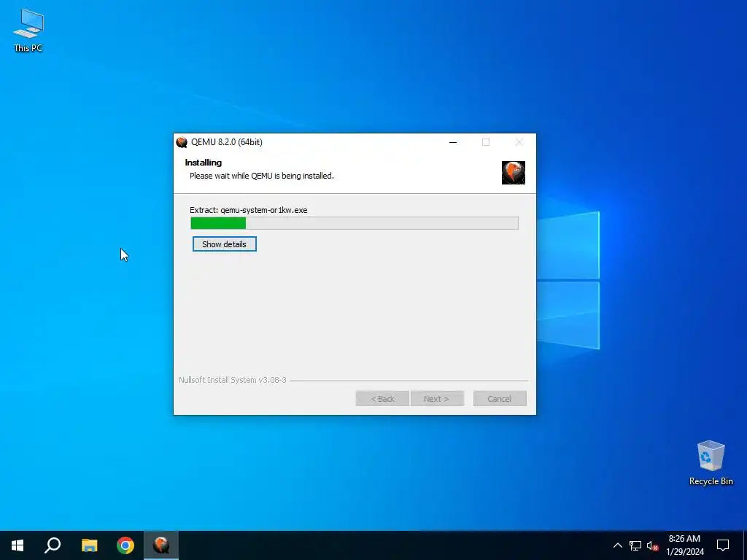747x560 pixels.
Task: Minimize the QEMU installer window
Action: click(453, 142)
